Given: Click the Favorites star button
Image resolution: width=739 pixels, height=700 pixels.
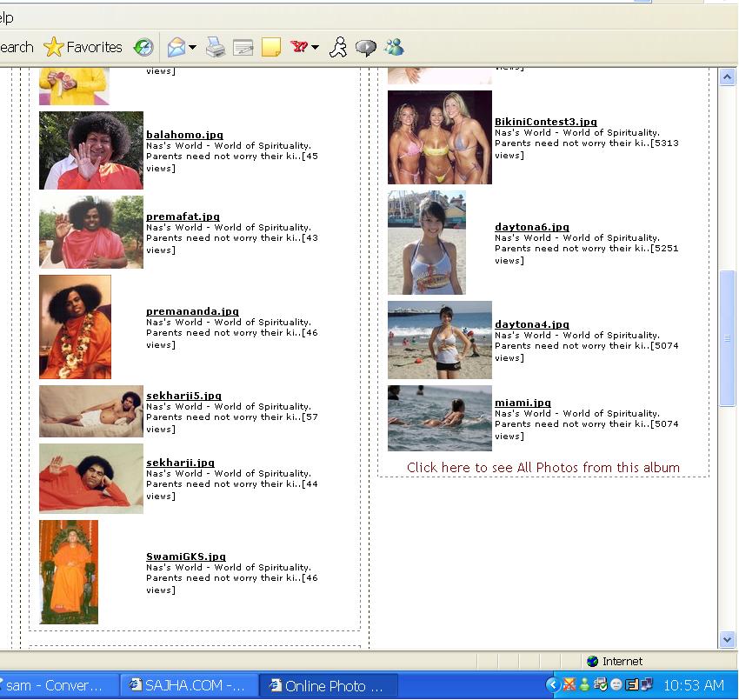Looking at the screenshot, I should pyautogui.click(x=83, y=48).
